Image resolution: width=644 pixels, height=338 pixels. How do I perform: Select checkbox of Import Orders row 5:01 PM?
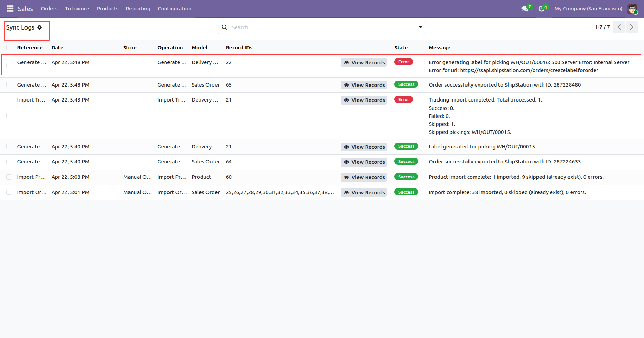pos(9,192)
